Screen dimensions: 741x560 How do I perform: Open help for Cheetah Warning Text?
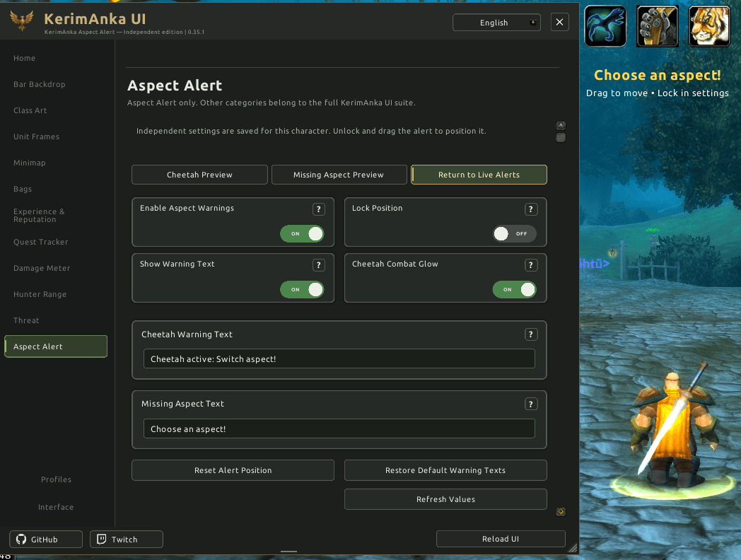[531, 334]
